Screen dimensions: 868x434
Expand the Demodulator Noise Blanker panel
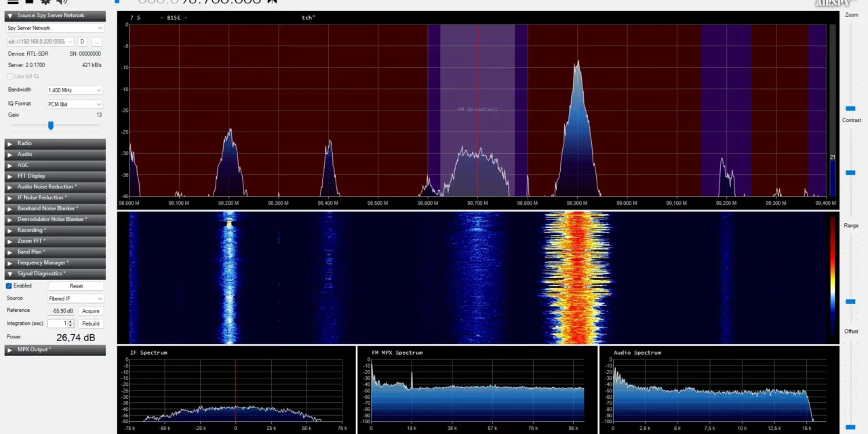click(x=55, y=219)
